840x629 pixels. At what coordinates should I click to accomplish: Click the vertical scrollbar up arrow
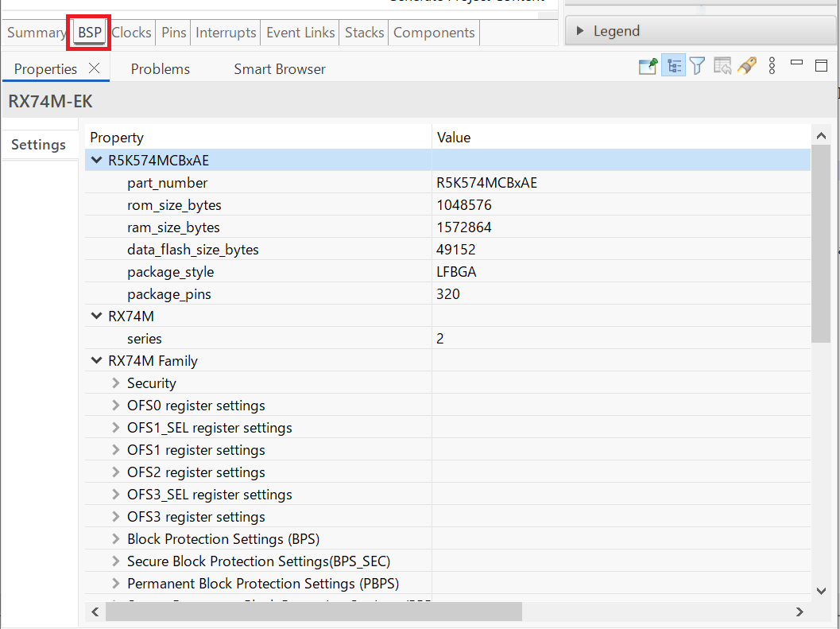(x=821, y=136)
